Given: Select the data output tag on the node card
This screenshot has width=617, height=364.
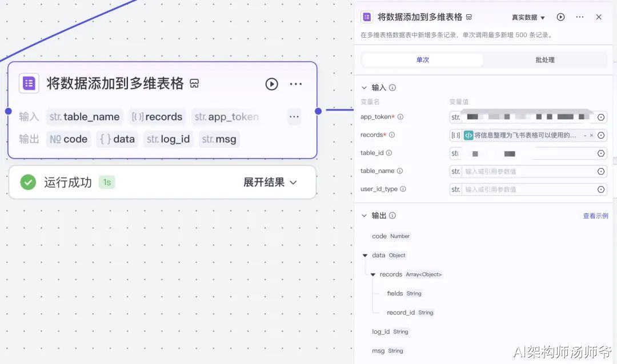Looking at the screenshot, I should [x=117, y=139].
